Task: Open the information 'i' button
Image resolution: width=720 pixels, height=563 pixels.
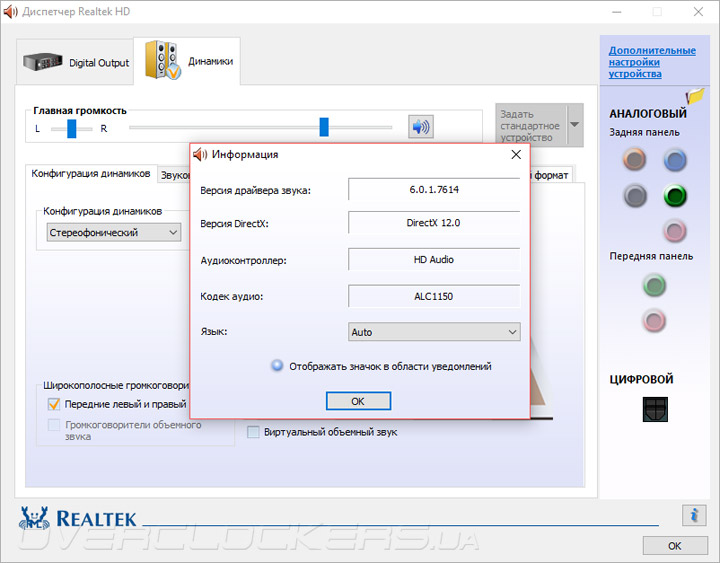Action: tap(694, 515)
